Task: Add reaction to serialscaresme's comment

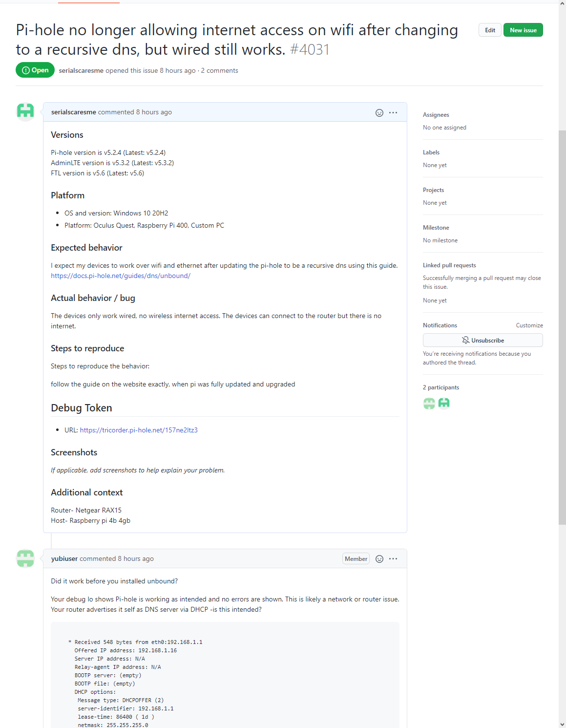Action: pos(379,113)
